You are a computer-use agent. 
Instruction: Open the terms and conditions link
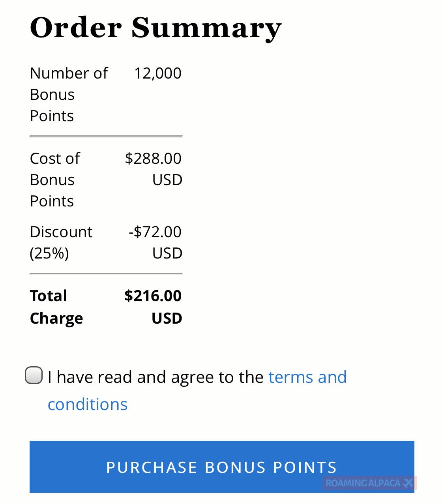pyautogui.click(x=307, y=377)
